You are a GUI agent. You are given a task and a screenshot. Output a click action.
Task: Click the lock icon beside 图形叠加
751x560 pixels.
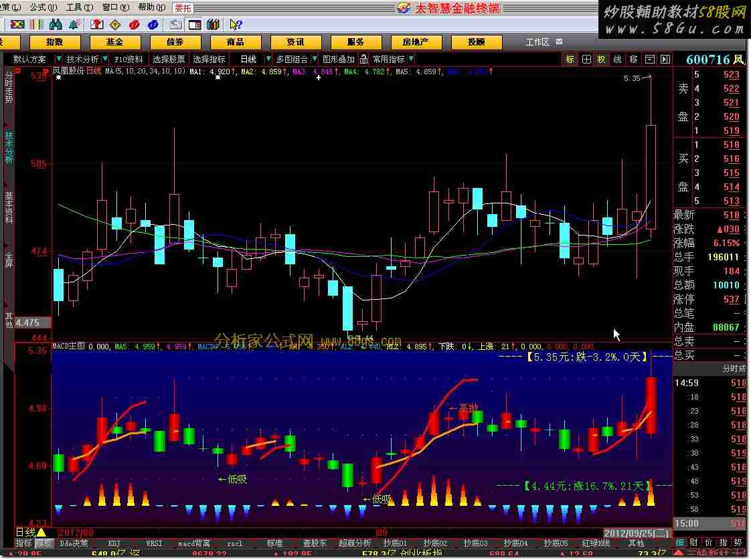click(364, 59)
